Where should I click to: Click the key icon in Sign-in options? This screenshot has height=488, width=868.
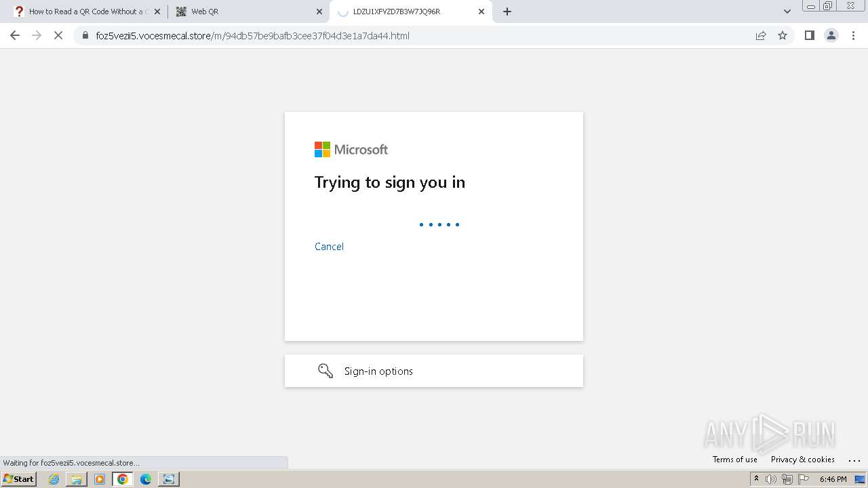point(325,371)
